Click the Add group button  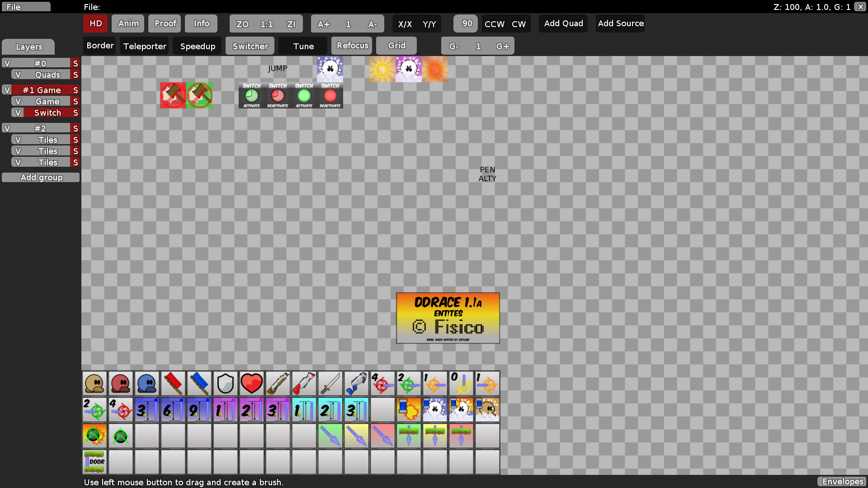(41, 177)
